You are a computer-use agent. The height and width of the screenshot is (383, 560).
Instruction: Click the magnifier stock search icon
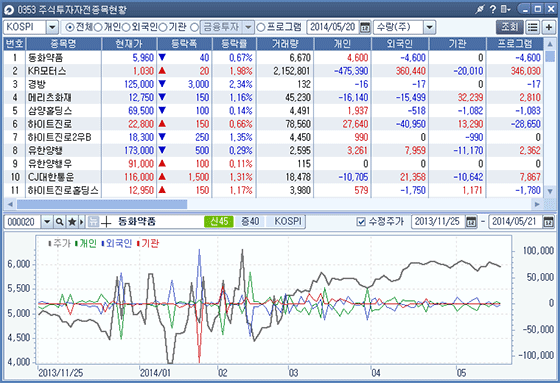click(x=60, y=222)
